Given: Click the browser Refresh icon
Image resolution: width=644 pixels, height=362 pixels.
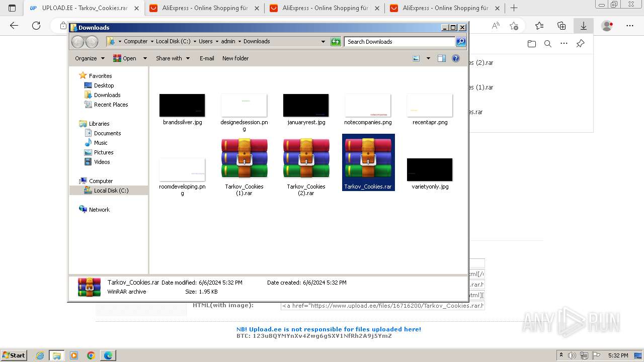Looking at the screenshot, I should [36, 26].
